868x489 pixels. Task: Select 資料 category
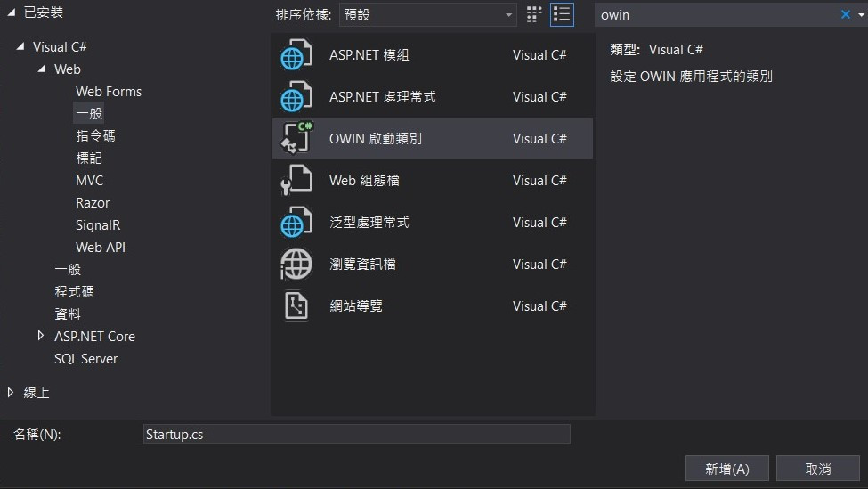tap(68, 314)
